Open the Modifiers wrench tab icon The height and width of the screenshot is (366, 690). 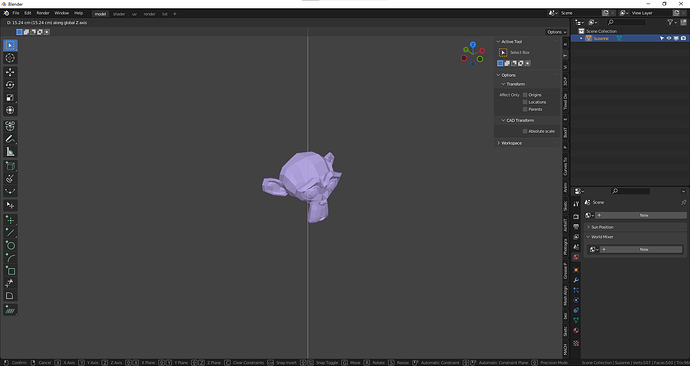click(576, 280)
